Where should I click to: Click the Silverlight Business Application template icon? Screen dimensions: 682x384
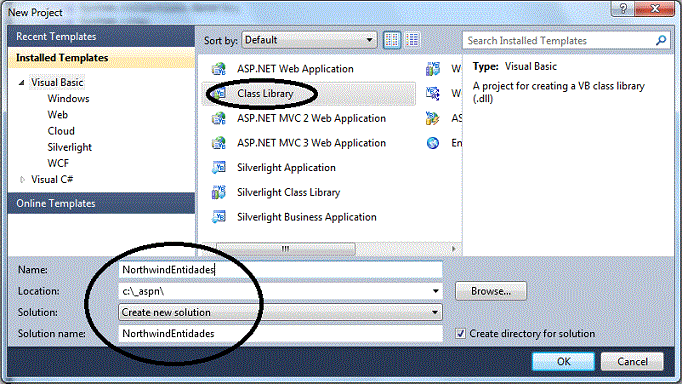pyautogui.click(x=219, y=217)
